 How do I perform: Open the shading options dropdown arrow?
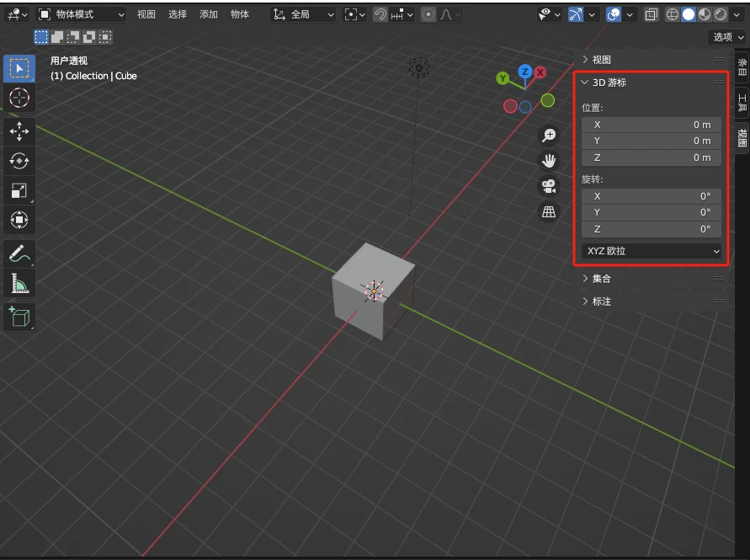[x=737, y=14]
